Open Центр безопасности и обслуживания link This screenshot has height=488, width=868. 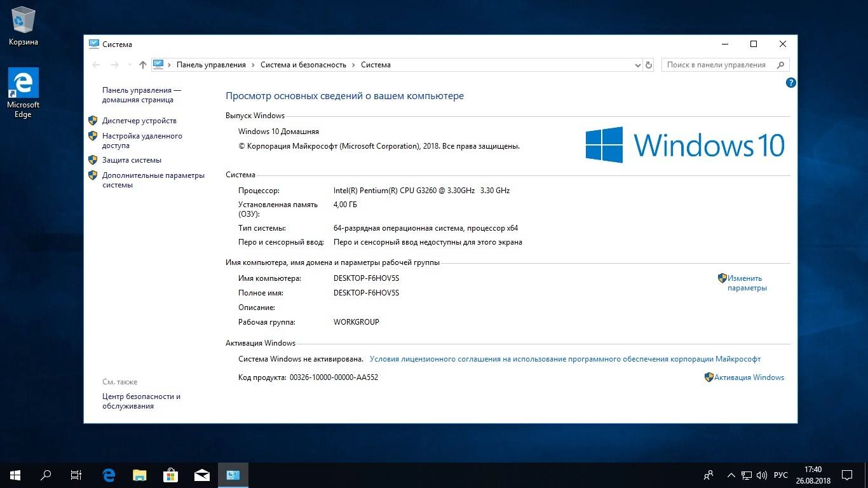tap(141, 401)
